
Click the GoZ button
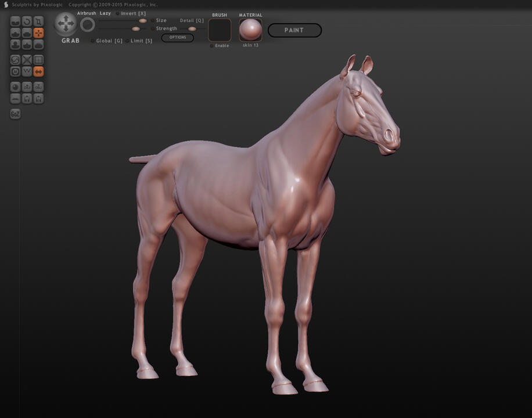[x=15, y=114]
